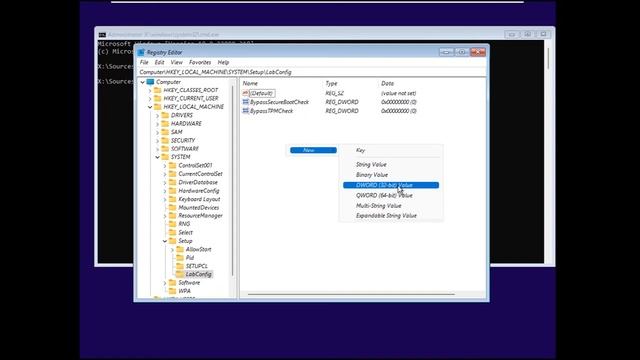Viewport: 640px width, 360px height.
Task: Select the WPA key
Action: 184,291
